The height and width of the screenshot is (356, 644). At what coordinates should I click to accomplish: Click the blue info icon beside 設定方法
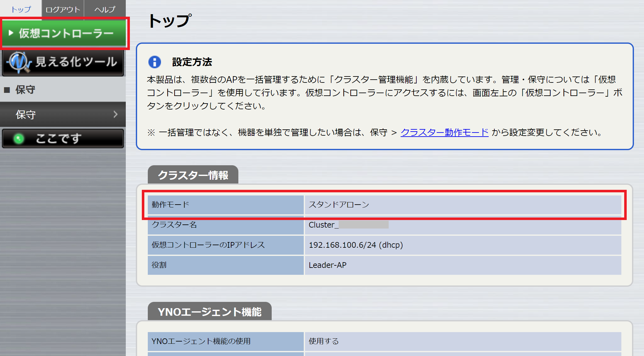(x=154, y=62)
